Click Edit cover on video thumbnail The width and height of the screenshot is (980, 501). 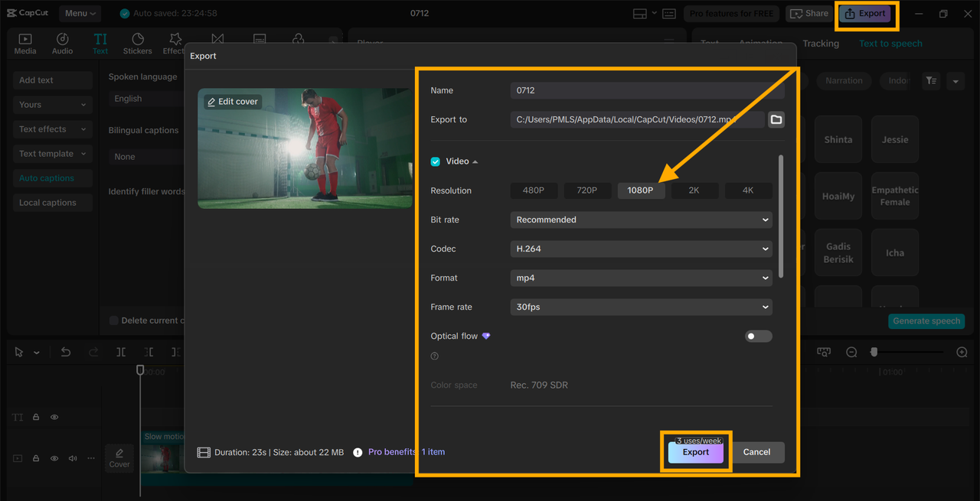[x=233, y=102]
